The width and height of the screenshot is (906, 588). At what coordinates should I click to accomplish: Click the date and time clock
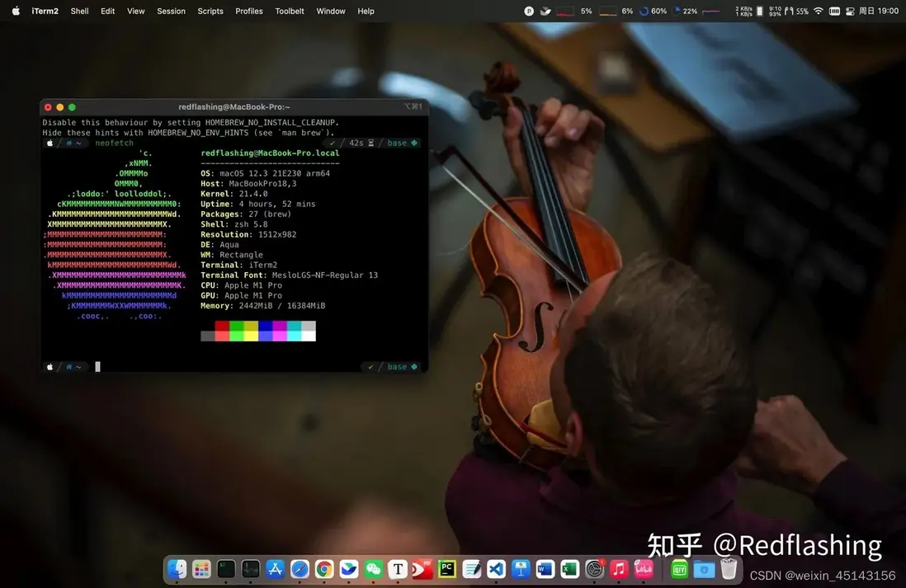880,11
